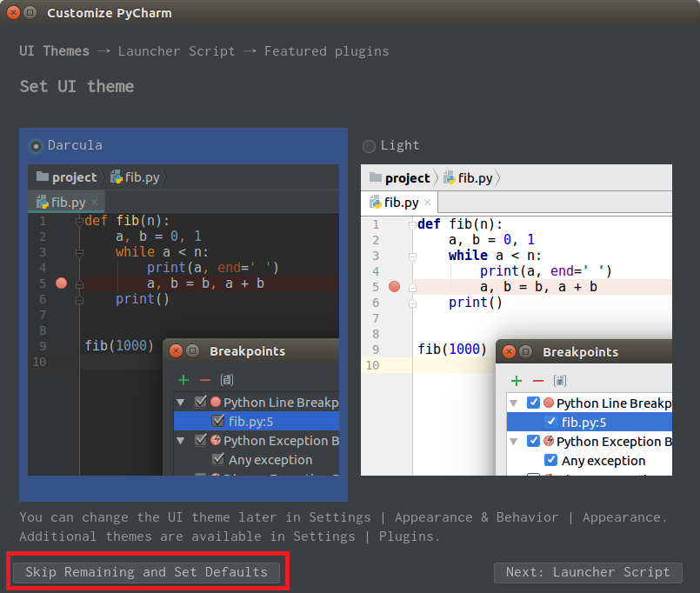This screenshot has width=700, height=593.
Task: Click the red minus in Darcula preview
Action: (x=205, y=380)
